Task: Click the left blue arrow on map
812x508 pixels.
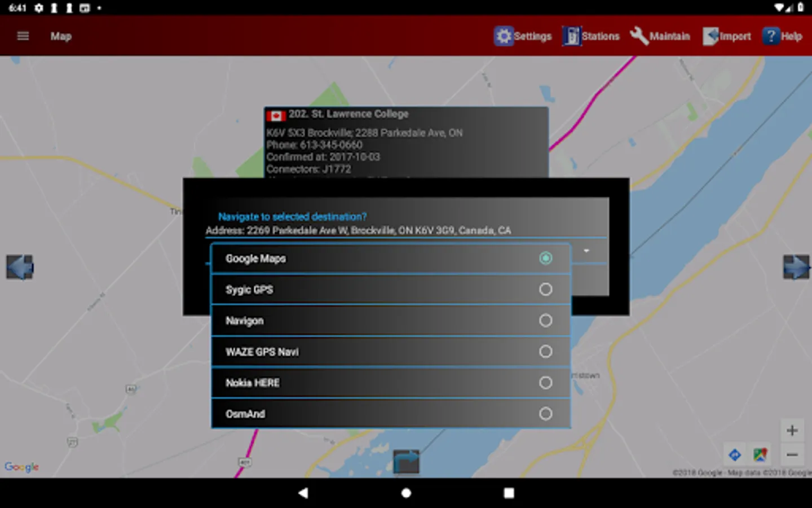Action: click(20, 267)
